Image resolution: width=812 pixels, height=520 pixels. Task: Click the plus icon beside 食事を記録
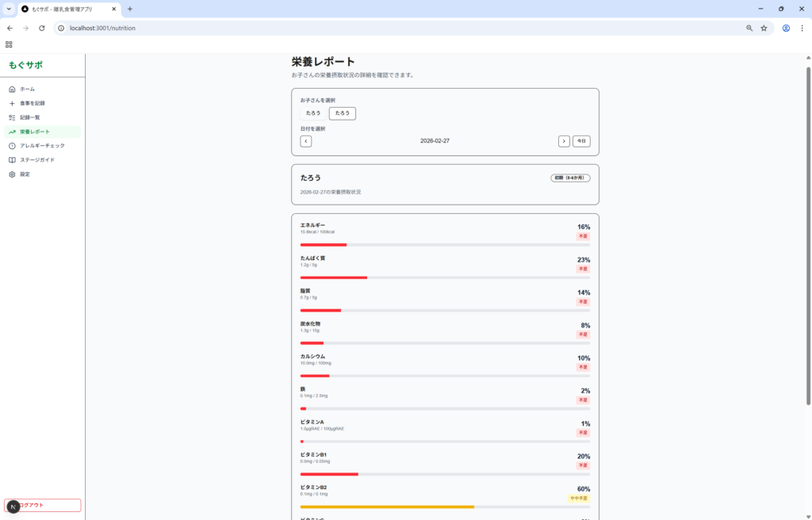click(12, 103)
